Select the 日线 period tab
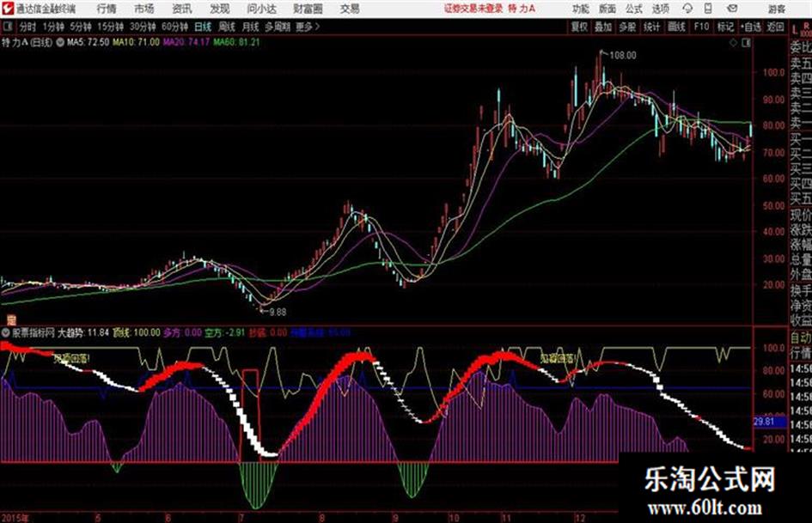The width and height of the screenshot is (812, 523). click(x=203, y=27)
